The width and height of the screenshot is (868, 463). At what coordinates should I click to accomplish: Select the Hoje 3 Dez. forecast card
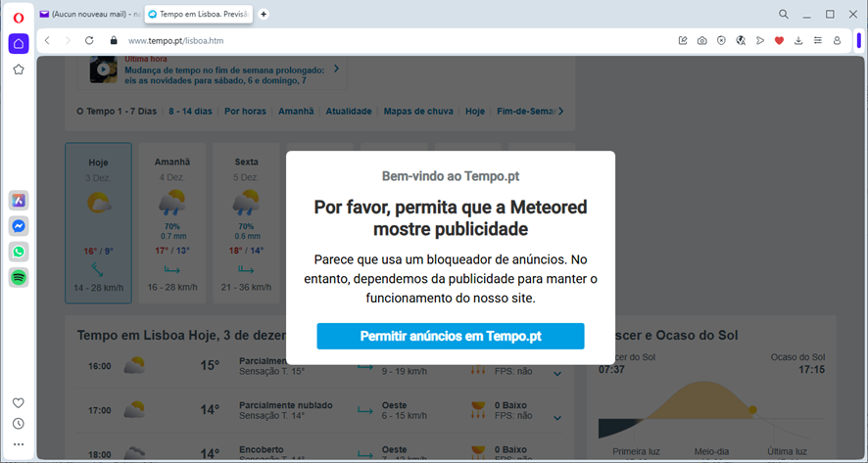point(99,223)
